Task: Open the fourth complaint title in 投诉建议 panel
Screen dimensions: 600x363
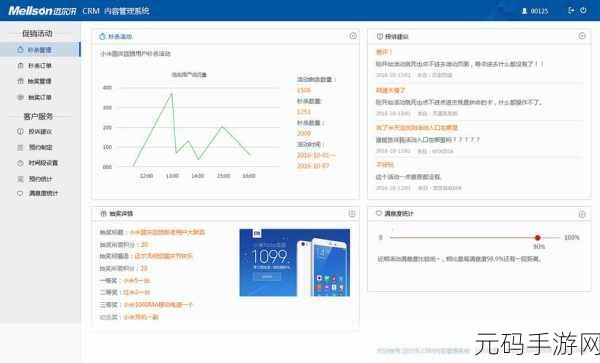Action: [x=385, y=165]
